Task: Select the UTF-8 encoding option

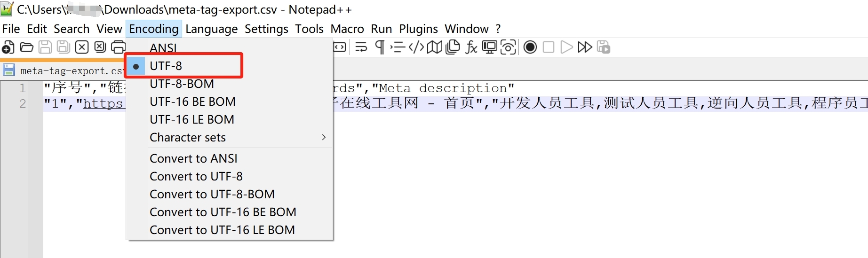Action: [x=166, y=66]
